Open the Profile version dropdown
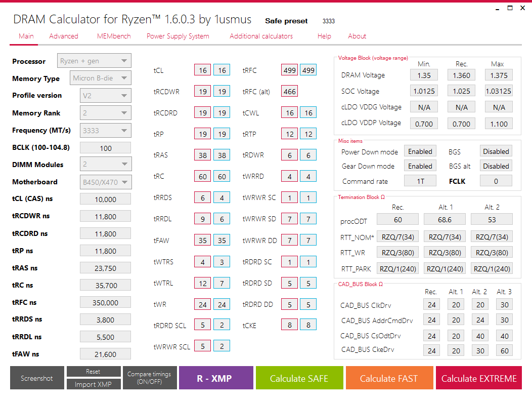532x400 pixels. click(x=106, y=96)
